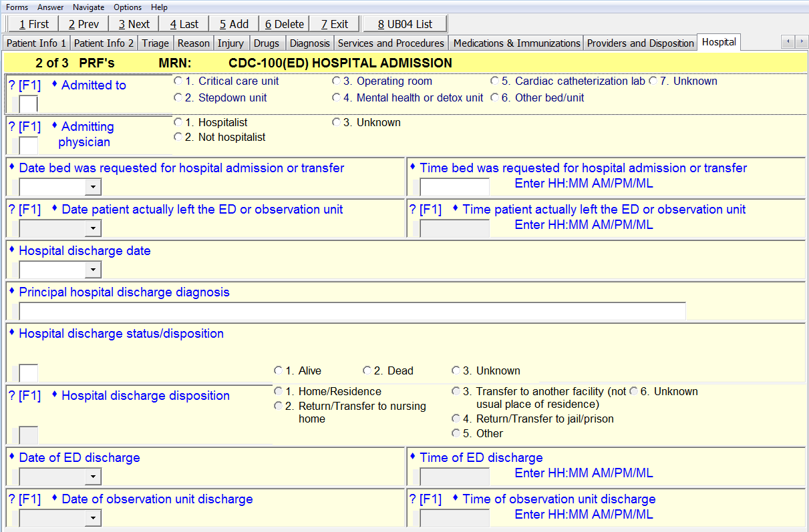This screenshot has height=532, width=809.
Task: Click Principal hospital discharge diagnosis field
Action: pos(352,311)
